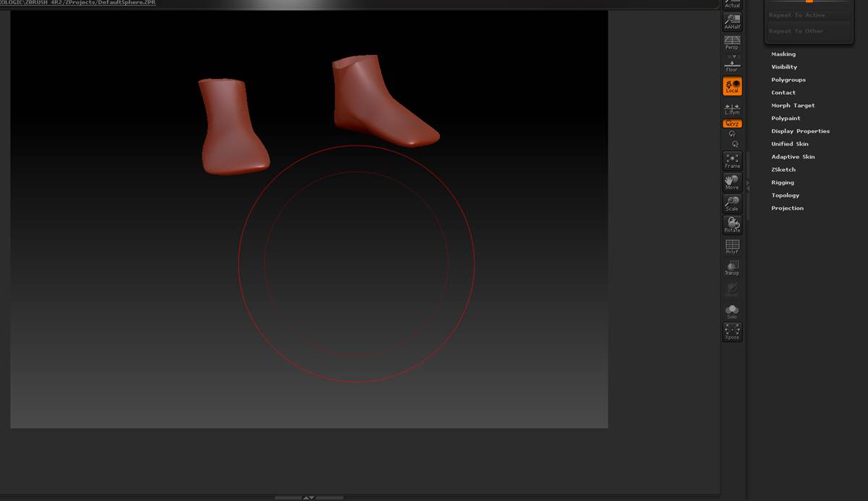Toggle PolyF polyframe display
Image resolution: width=868 pixels, height=501 pixels.
coord(732,246)
